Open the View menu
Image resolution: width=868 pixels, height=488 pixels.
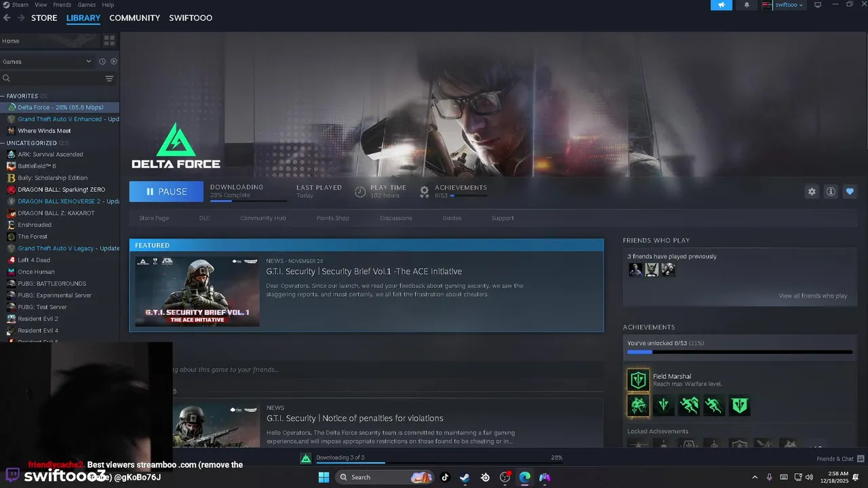(x=41, y=5)
